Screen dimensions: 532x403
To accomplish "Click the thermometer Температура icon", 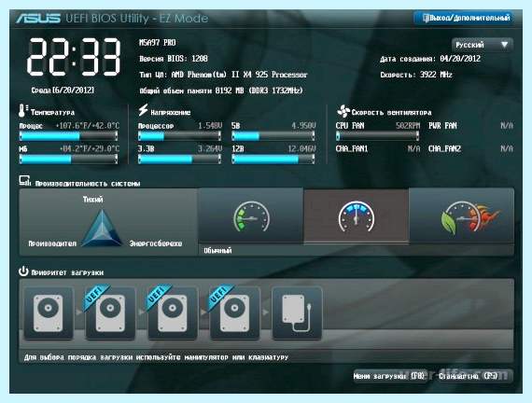I will pos(22,111).
